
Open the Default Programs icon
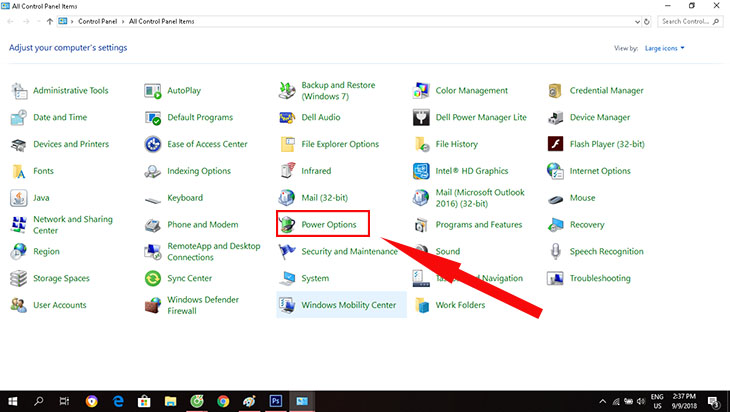pyautogui.click(x=153, y=118)
